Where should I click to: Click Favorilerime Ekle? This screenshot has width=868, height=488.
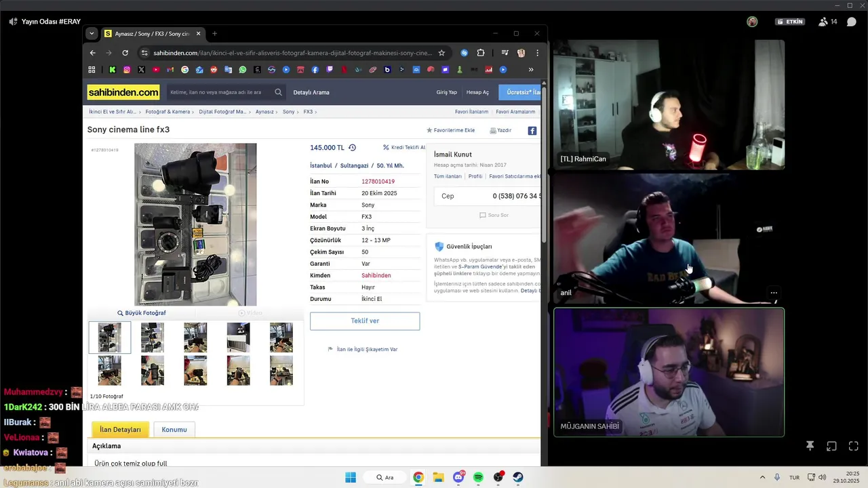point(450,130)
